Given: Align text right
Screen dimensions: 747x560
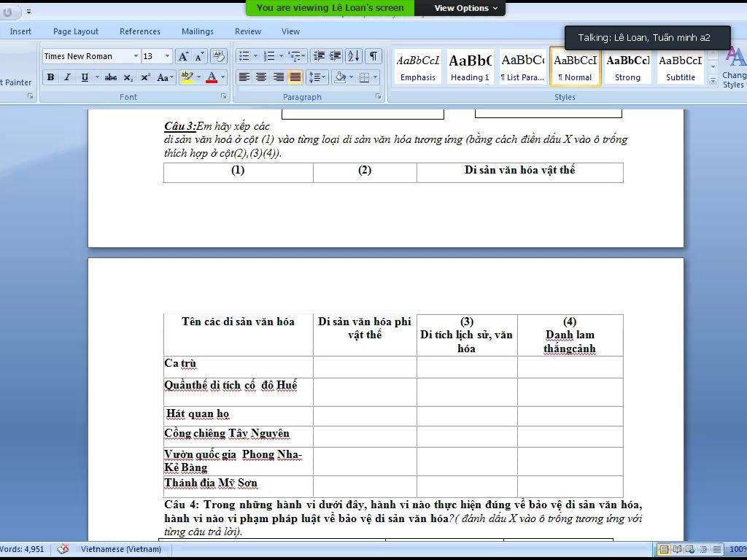Looking at the screenshot, I should coord(278,77).
